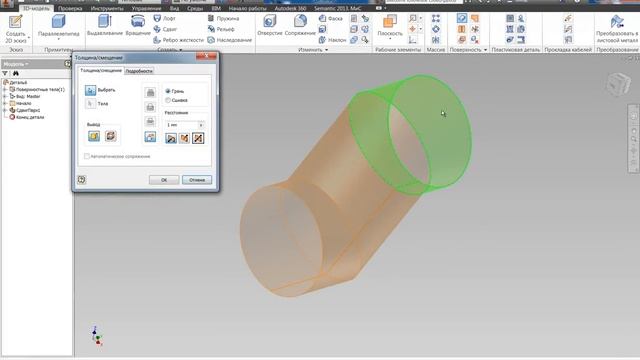The width and height of the screenshot is (640, 360).
Task: Confirm with the OK button
Action: click(x=164, y=180)
